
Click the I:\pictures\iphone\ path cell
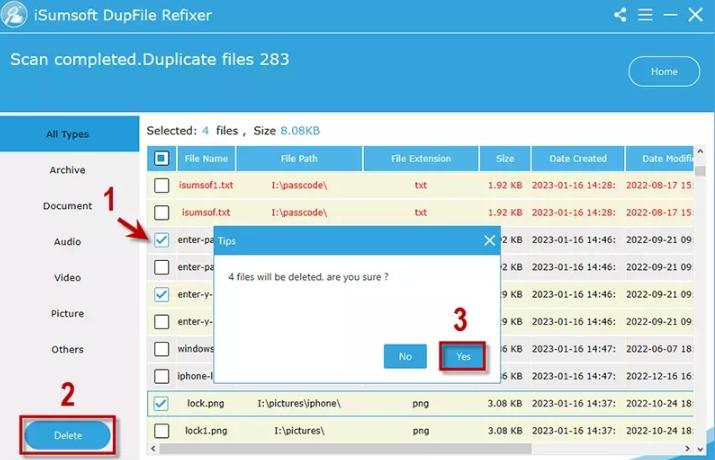(x=299, y=403)
